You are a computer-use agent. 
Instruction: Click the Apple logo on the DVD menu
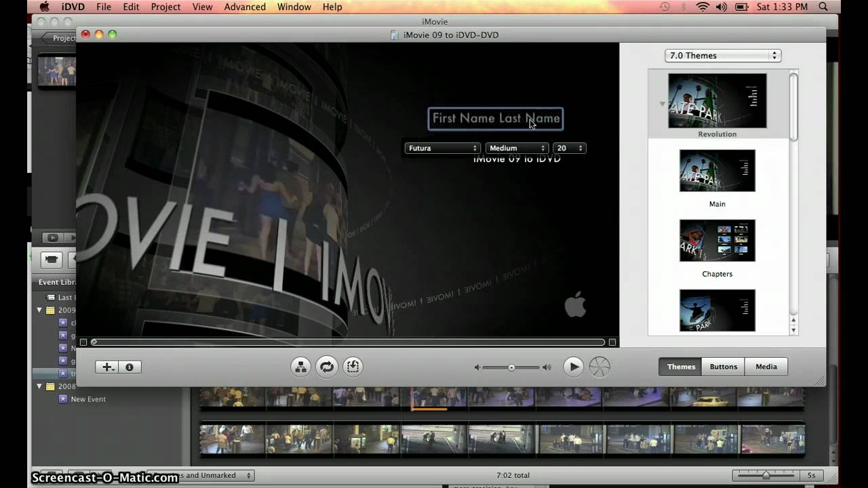pos(575,305)
